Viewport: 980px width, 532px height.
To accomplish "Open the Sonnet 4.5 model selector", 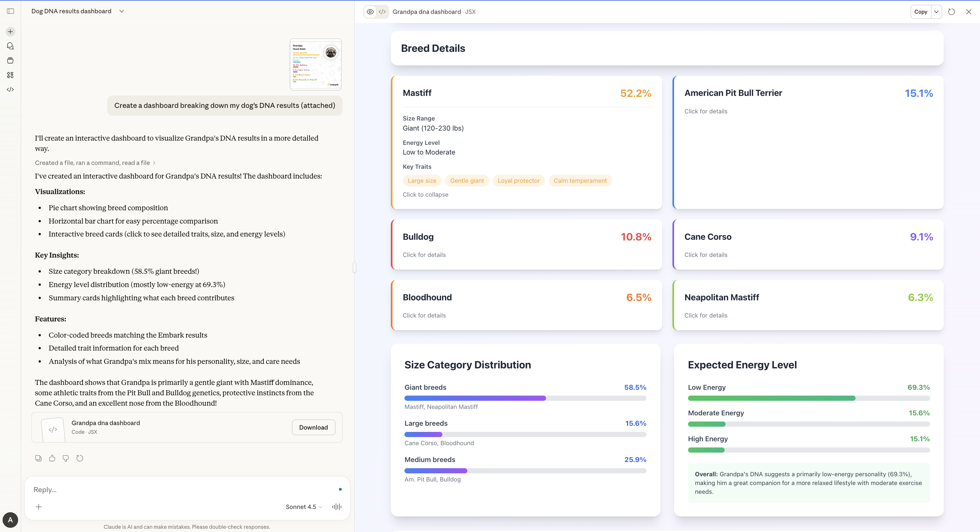I will (x=303, y=507).
